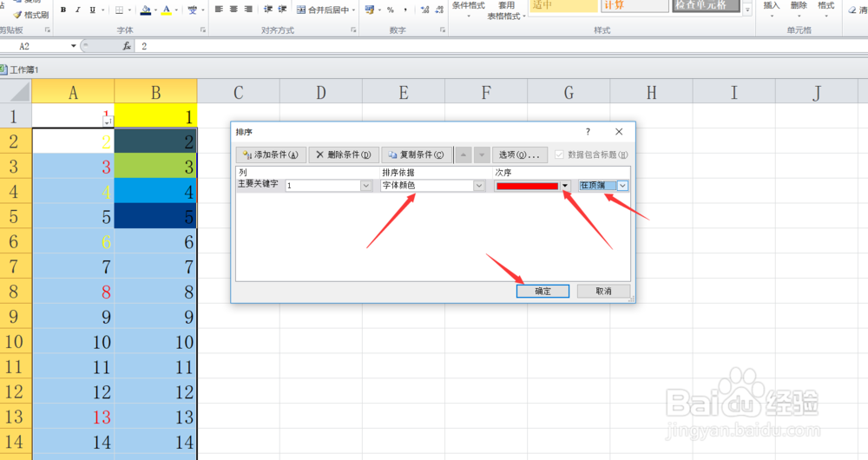Open the accounting number format icon
The width and height of the screenshot is (868, 460).
pos(369,10)
